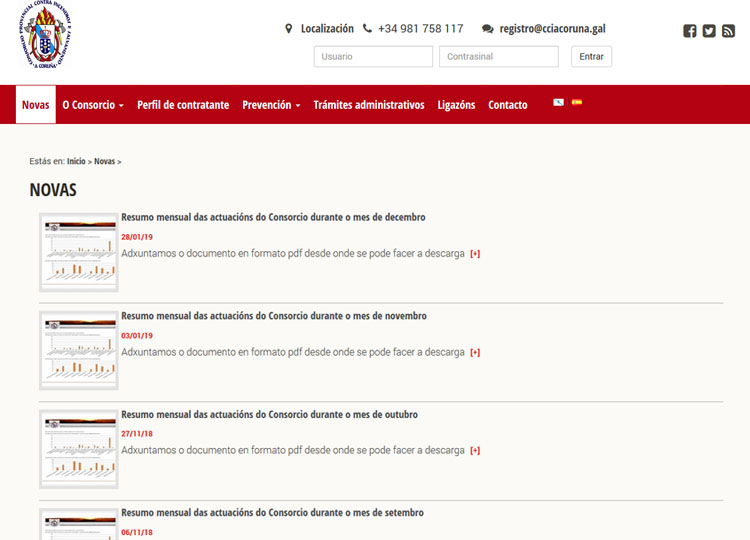Screen dimensions: 750x540
Task: Click the outubro 'Adxuntamos o documento' description
Action: (x=293, y=450)
